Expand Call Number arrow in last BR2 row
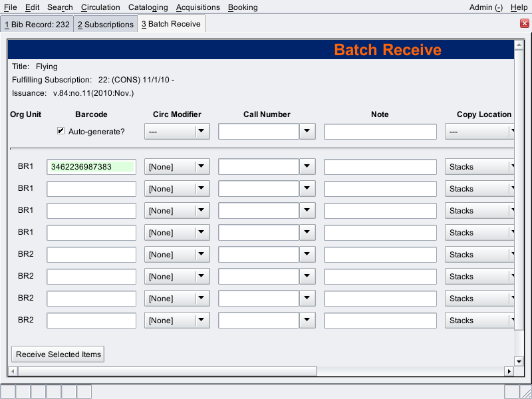 click(x=306, y=321)
